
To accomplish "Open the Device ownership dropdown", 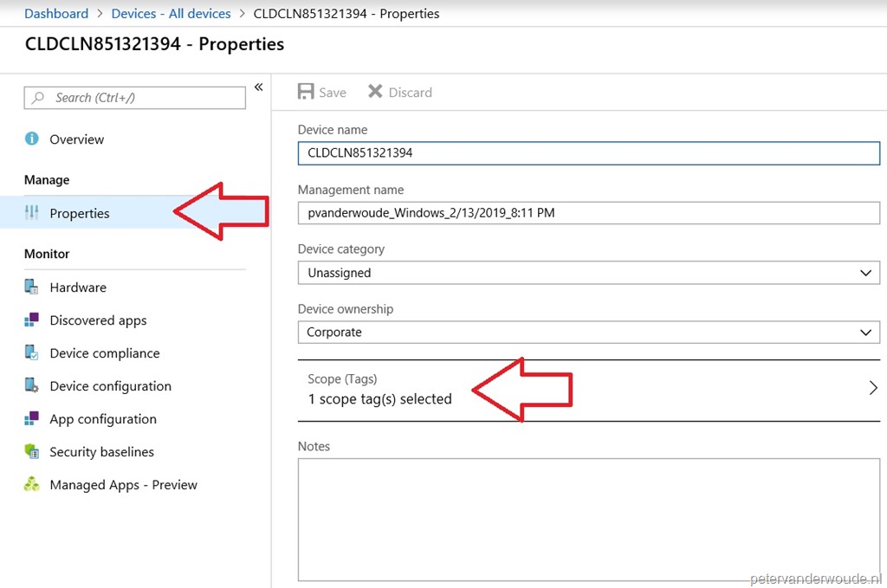I will pos(864,332).
